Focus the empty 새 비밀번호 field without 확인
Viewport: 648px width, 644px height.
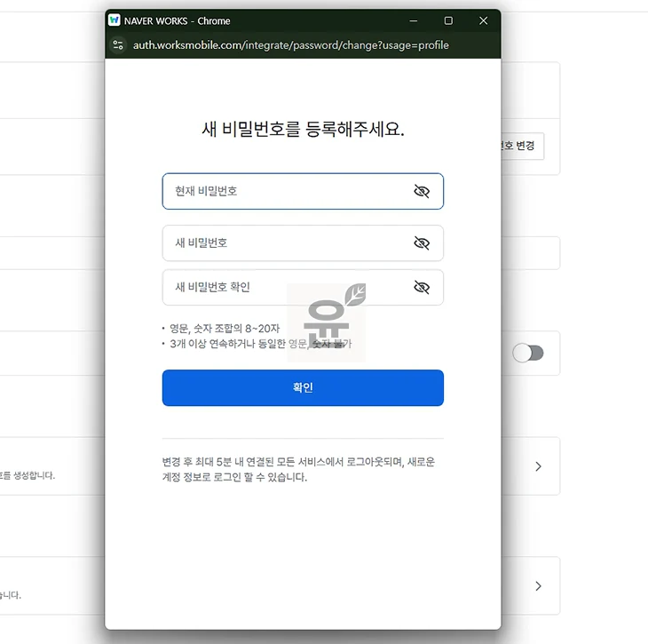tap(303, 242)
